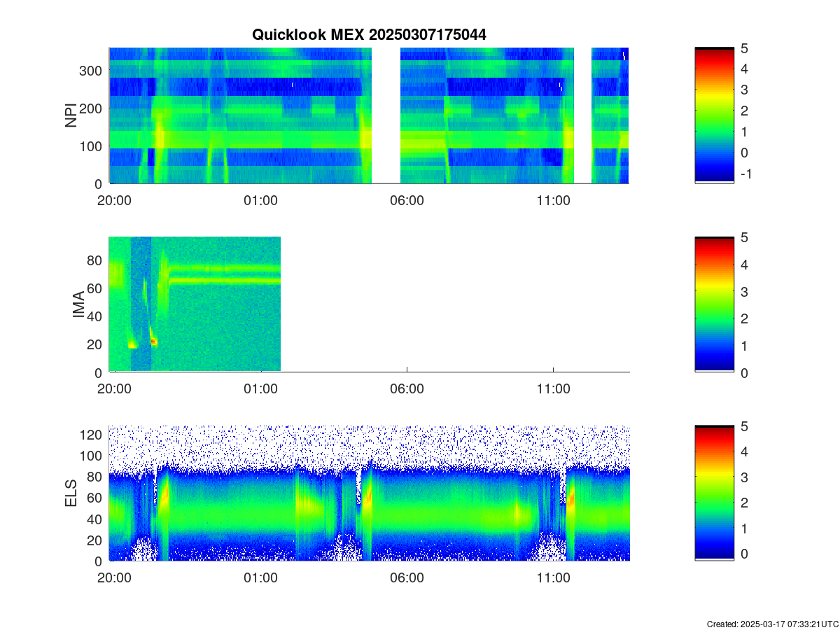Click "11:00" under the IMA plot
This screenshot has height=630, width=840.
pyautogui.click(x=554, y=389)
